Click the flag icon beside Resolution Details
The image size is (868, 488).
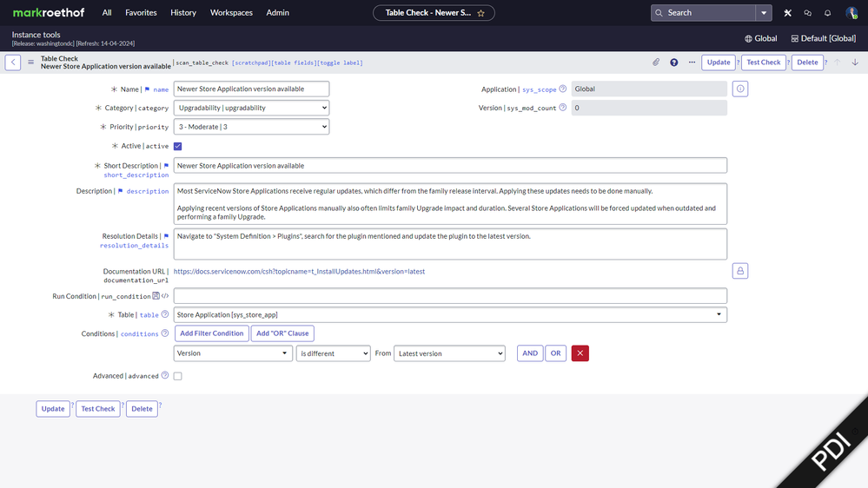point(166,235)
